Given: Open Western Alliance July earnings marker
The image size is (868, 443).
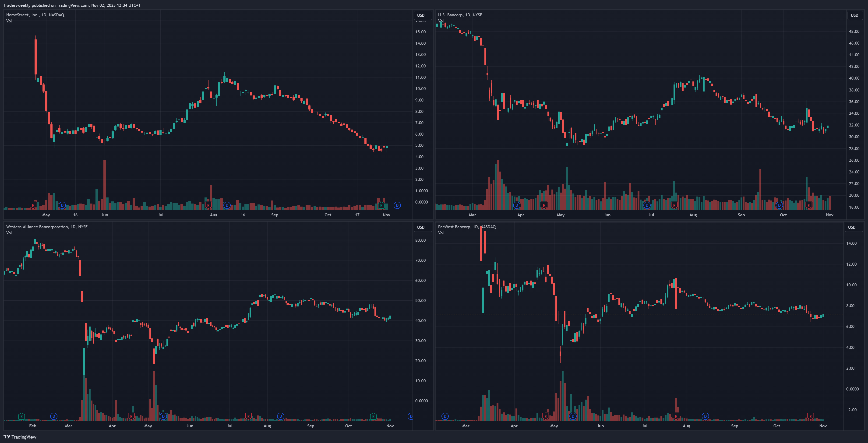Looking at the screenshot, I should (x=248, y=416).
